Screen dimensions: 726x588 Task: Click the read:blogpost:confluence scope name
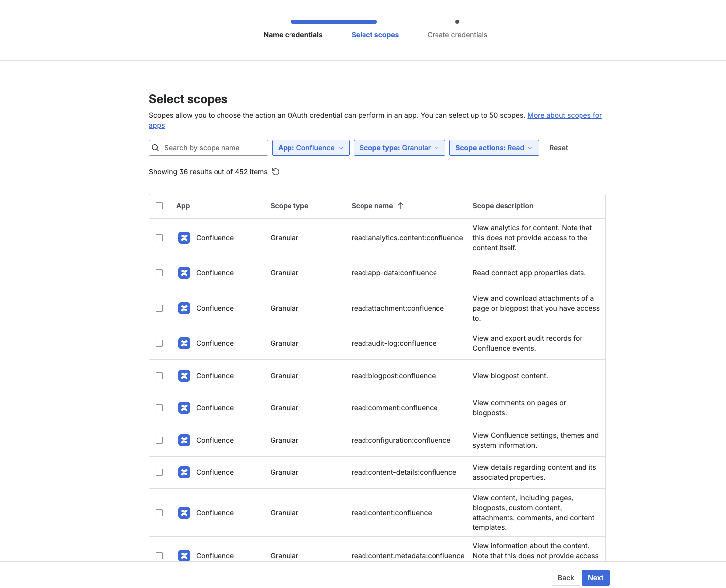[393, 376]
